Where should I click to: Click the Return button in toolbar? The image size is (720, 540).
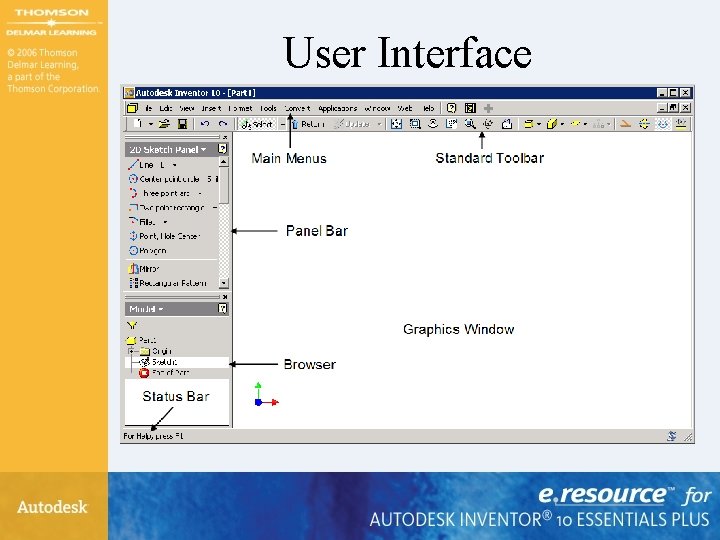click(x=308, y=124)
